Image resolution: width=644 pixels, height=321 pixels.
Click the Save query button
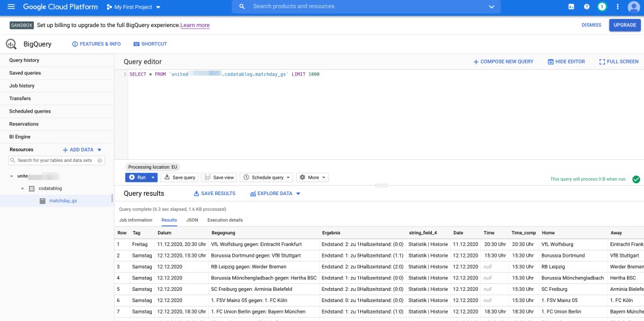point(179,177)
